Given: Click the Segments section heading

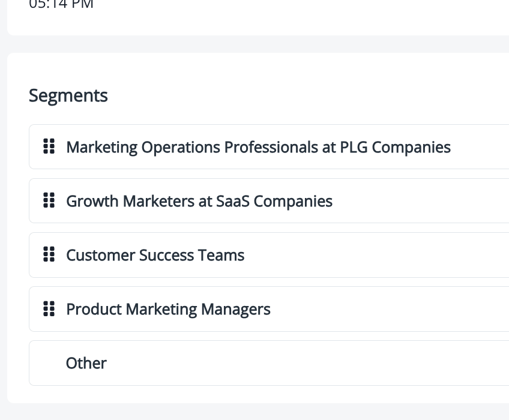Looking at the screenshot, I should tap(68, 96).
